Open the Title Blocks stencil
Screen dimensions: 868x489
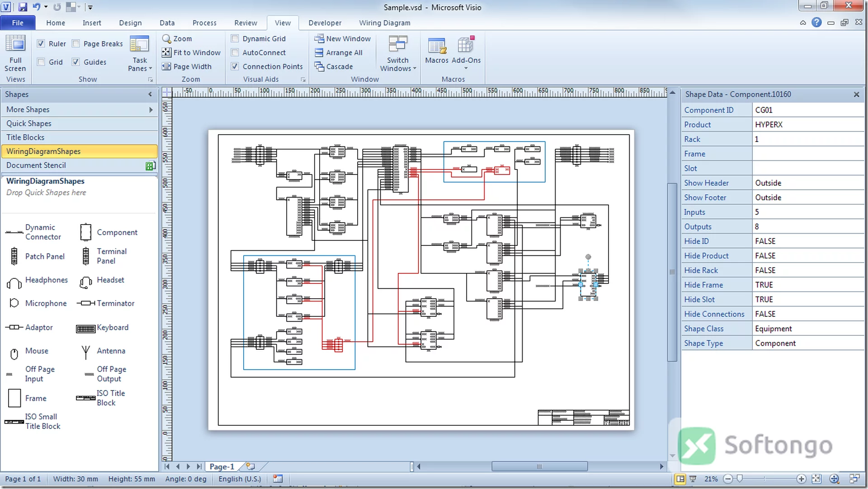point(80,137)
